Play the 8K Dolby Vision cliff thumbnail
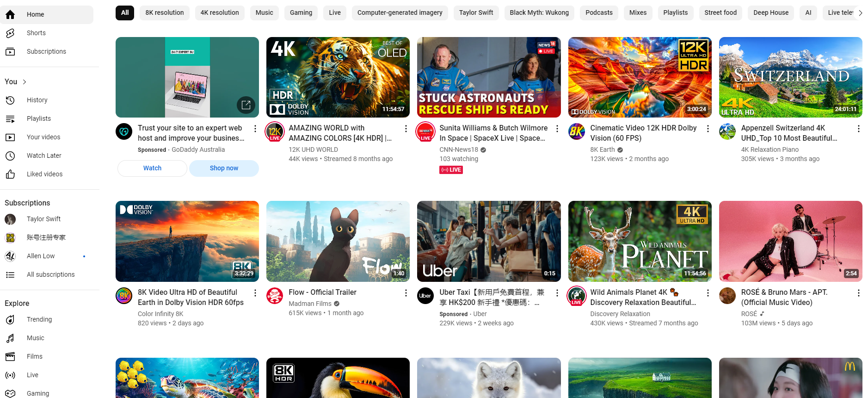Viewport: 868px width, 398px height. pos(187,242)
